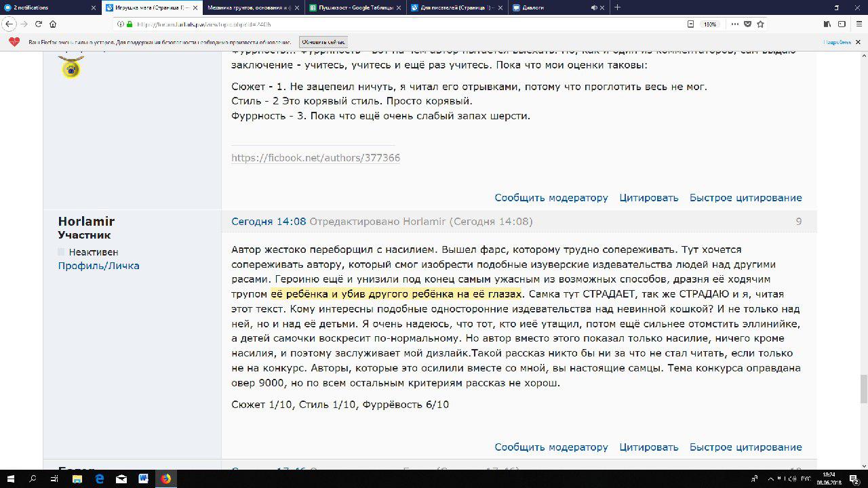Open the volume control in system tray
The image size is (868, 488).
(793, 479)
